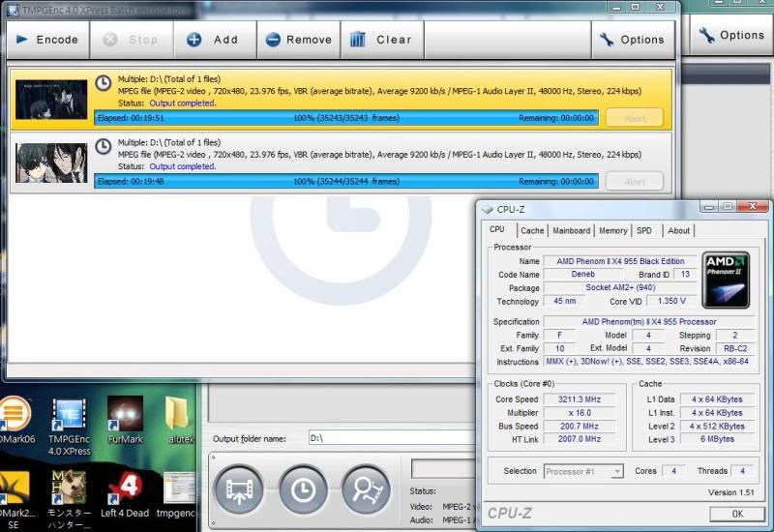Click the Level 3 cache value 6 MBytes
The height and width of the screenshot is (532, 774).
click(x=717, y=439)
